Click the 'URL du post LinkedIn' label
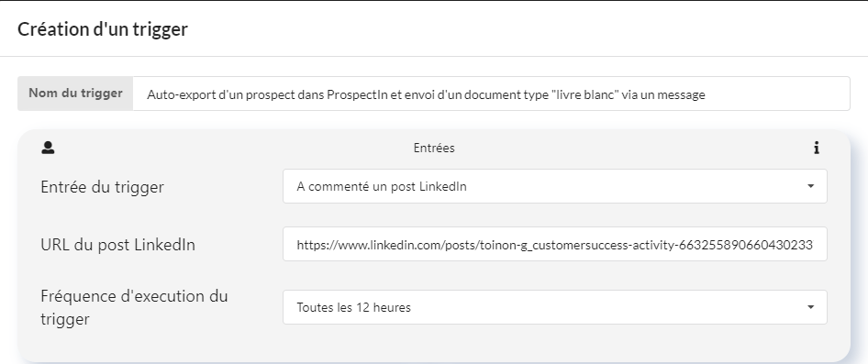The width and height of the screenshot is (868, 364). click(x=118, y=245)
